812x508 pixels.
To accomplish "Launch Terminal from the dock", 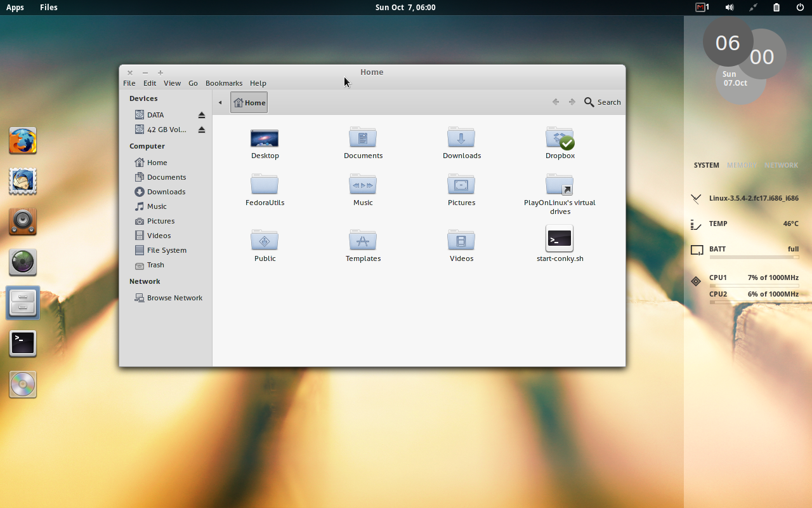I will tap(23, 344).
